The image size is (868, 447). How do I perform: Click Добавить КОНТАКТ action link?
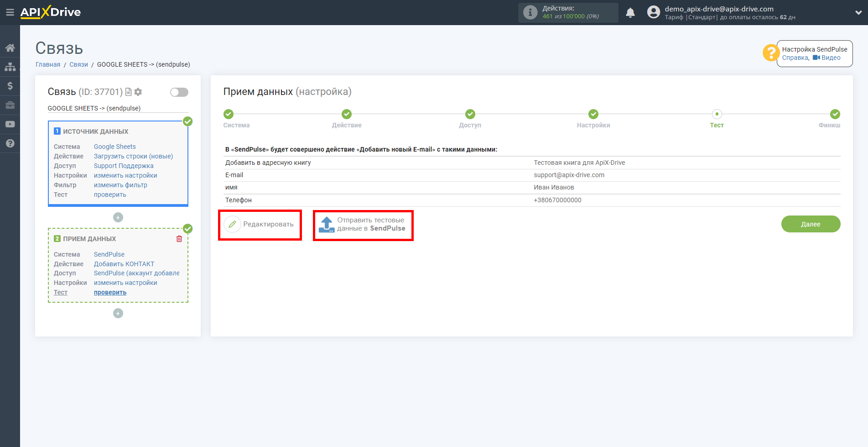coord(124,264)
